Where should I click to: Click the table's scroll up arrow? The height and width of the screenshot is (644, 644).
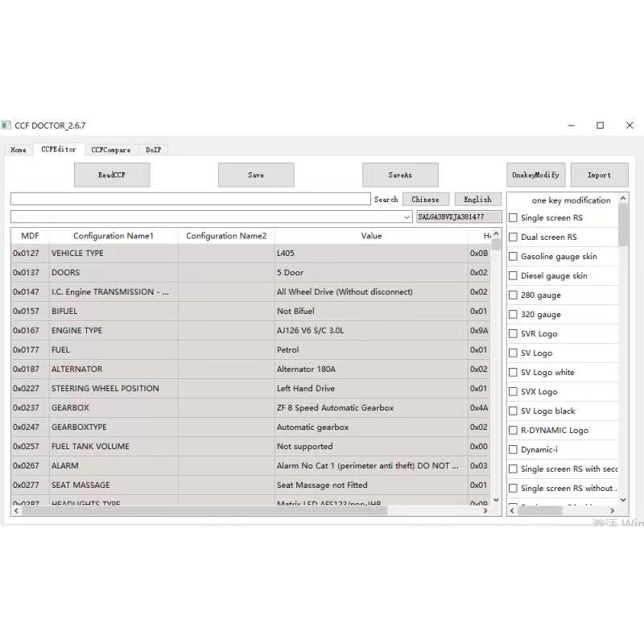click(x=496, y=233)
